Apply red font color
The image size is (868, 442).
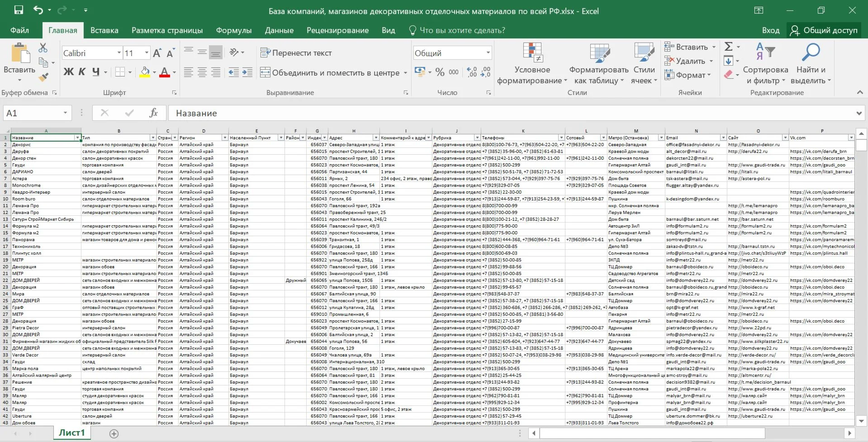pyautogui.click(x=165, y=72)
